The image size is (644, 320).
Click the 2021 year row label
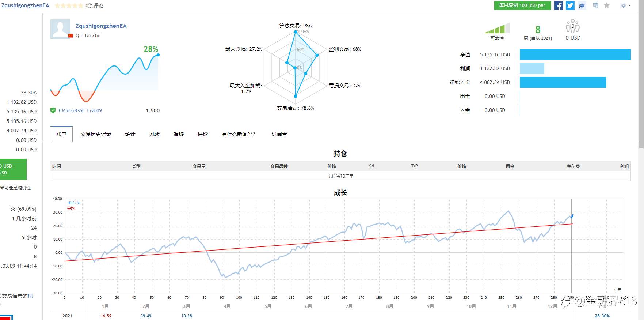tap(68, 316)
